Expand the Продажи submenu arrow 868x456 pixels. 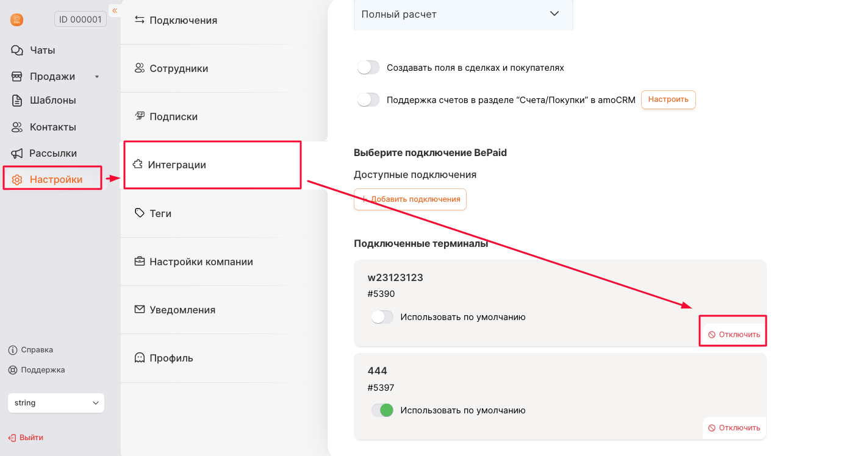tap(96, 77)
